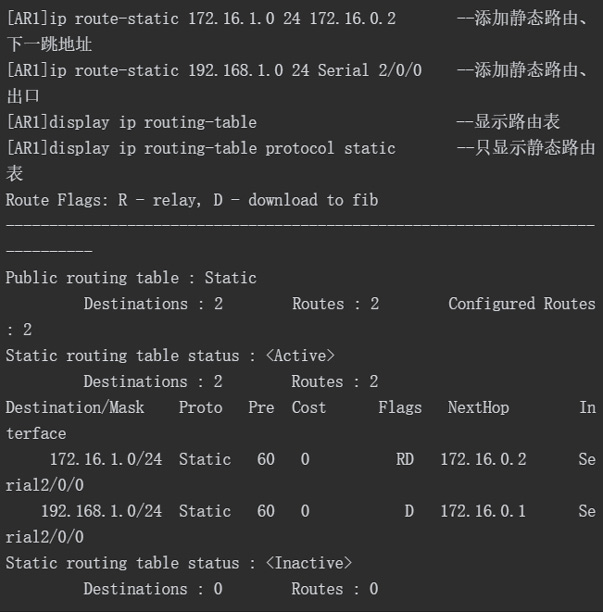Click the 172.16.0.1 next hop value
Image resolution: width=603 pixels, height=612 pixels.
[483, 511]
